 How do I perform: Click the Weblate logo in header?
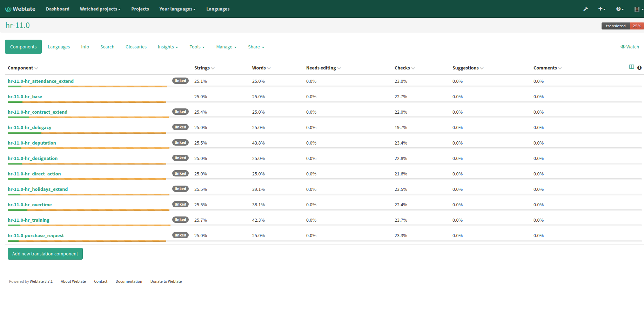(x=20, y=9)
